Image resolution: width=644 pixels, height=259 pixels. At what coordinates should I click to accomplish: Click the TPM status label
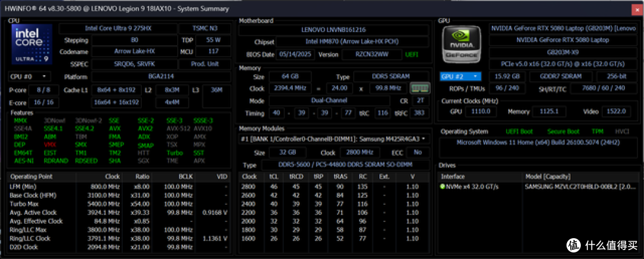click(597, 132)
